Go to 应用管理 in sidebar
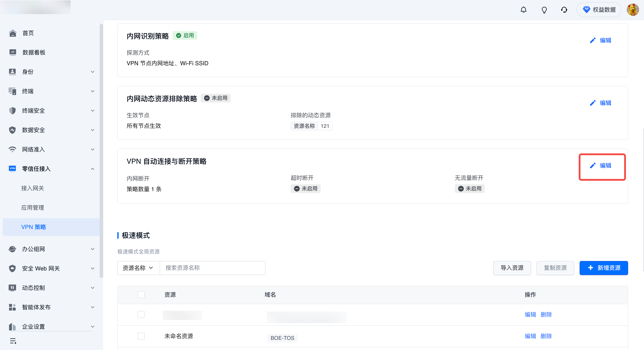This screenshot has height=350, width=644. [33, 207]
